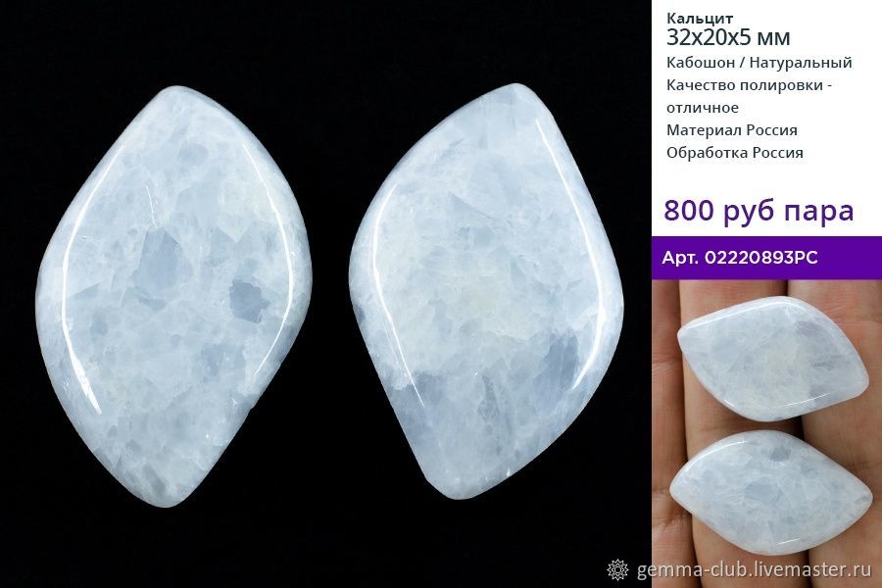Click the dark blue inclusion on left stone

pyautogui.click(x=249, y=299)
